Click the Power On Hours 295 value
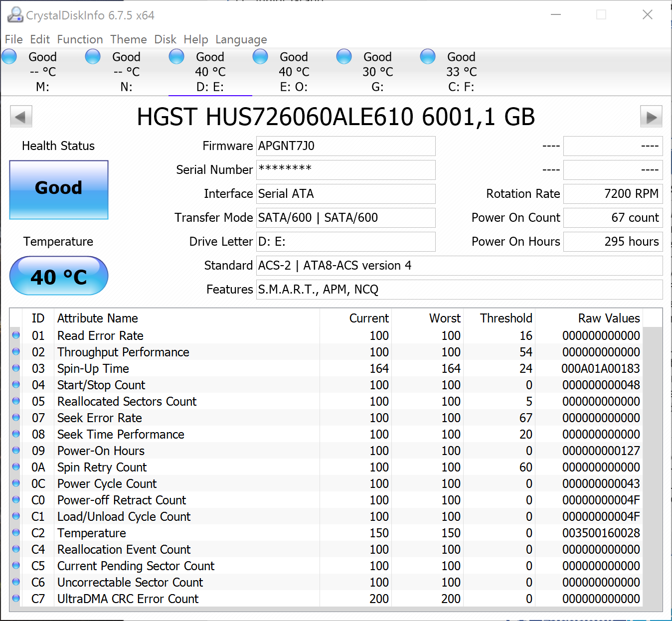 613,242
